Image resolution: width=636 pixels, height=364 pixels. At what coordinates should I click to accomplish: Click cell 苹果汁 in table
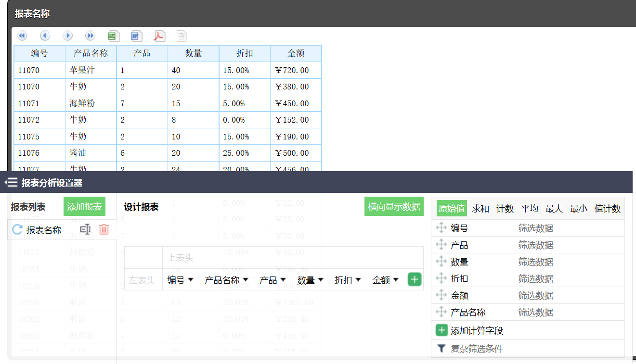coord(91,70)
